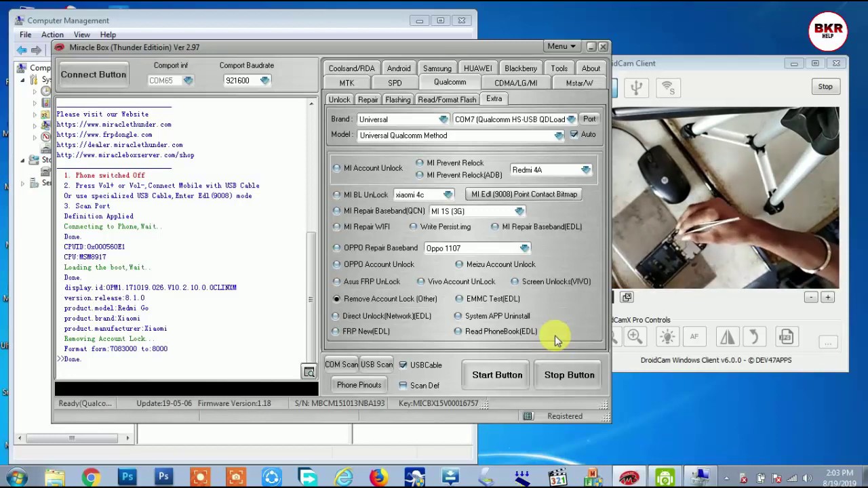Screen dimensions: 868x488
Task: Click DroidCam save JPG snapshot icon
Action: coord(786,337)
